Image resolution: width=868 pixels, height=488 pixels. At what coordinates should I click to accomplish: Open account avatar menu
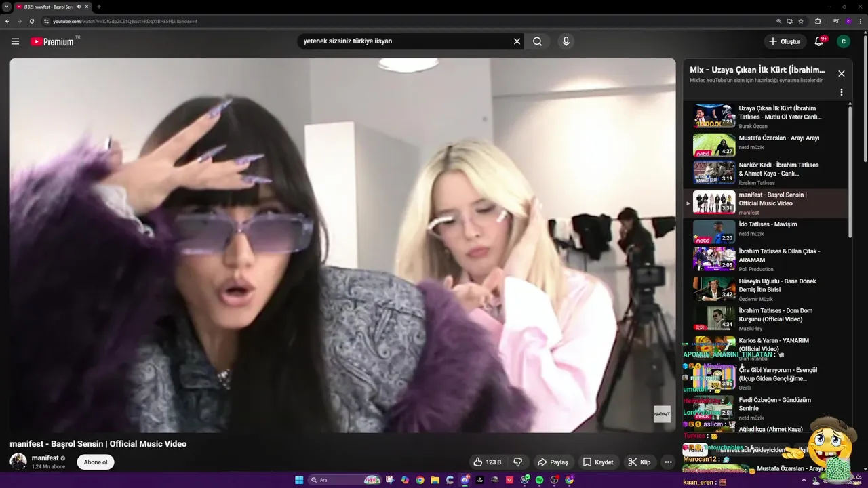click(x=844, y=41)
